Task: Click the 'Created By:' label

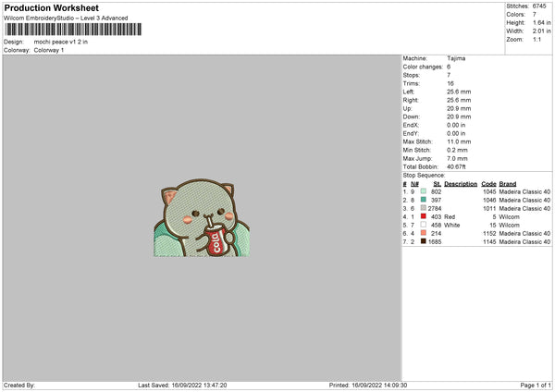Action: click(19, 386)
